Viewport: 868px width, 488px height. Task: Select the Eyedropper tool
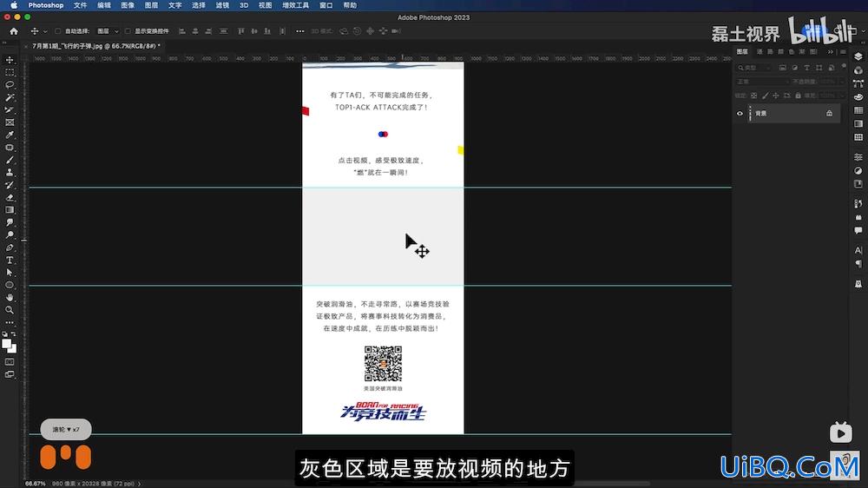[10, 135]
